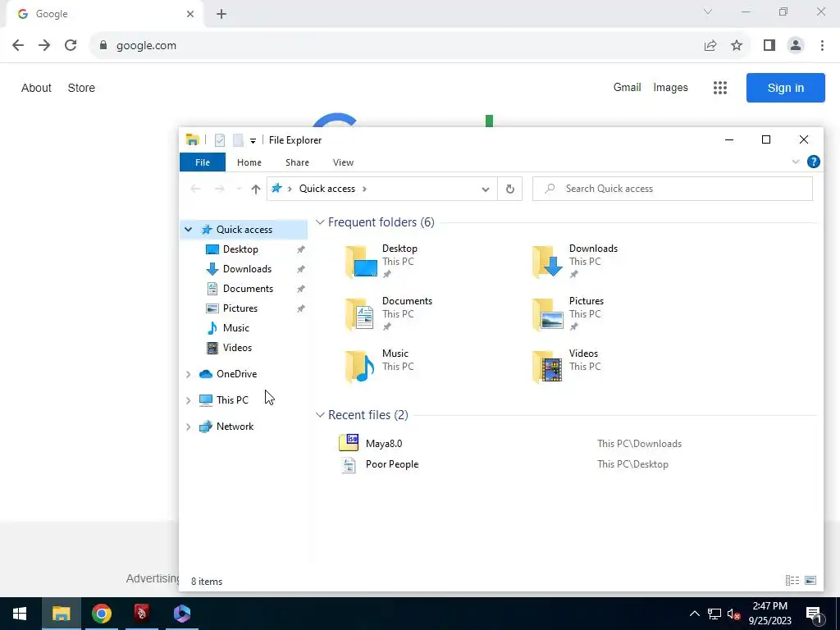Open Chrome tab search chevron

pos(708,11)
